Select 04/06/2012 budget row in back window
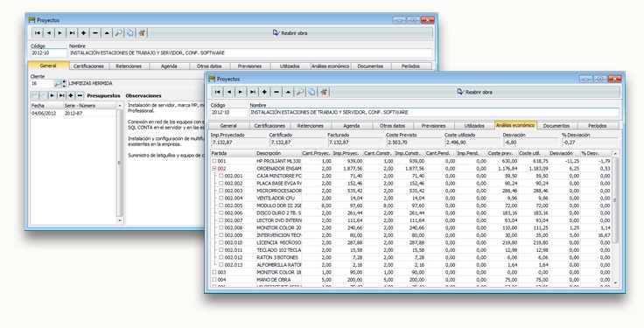This screenshot has width=644, height=328. click(73, 114)
